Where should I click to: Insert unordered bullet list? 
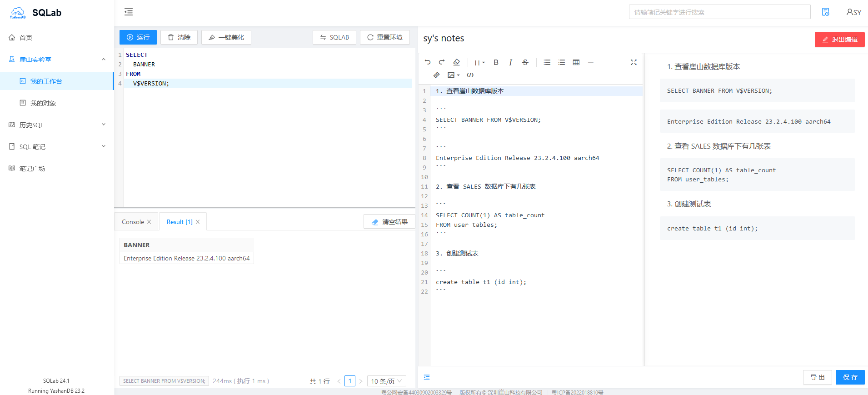547,62
